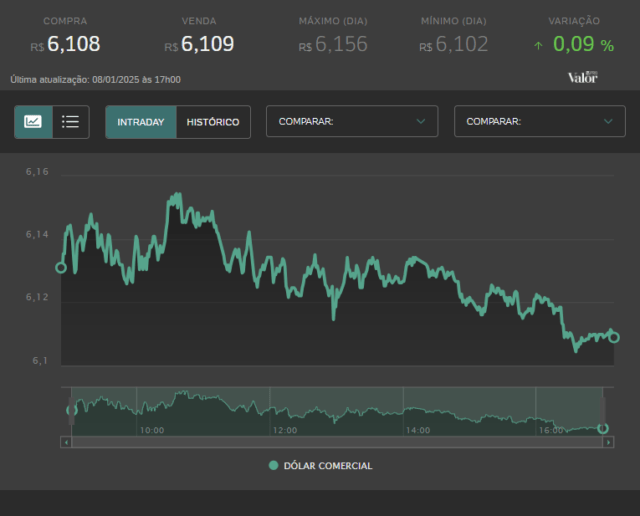Click the chart's ending point circle marker
Viewport: 640px width, 516px height.
[x=614, y=338]
